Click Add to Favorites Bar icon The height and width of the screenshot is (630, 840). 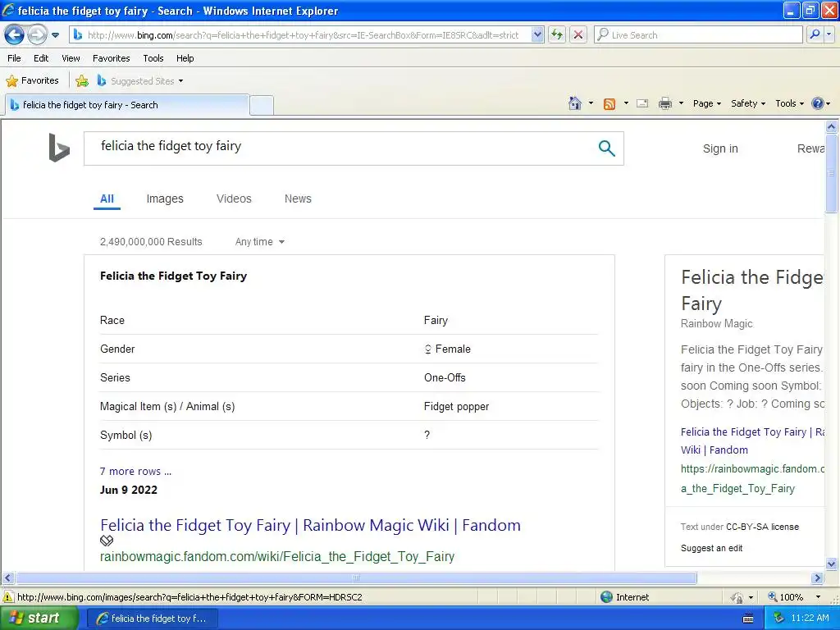pos(82,81)
